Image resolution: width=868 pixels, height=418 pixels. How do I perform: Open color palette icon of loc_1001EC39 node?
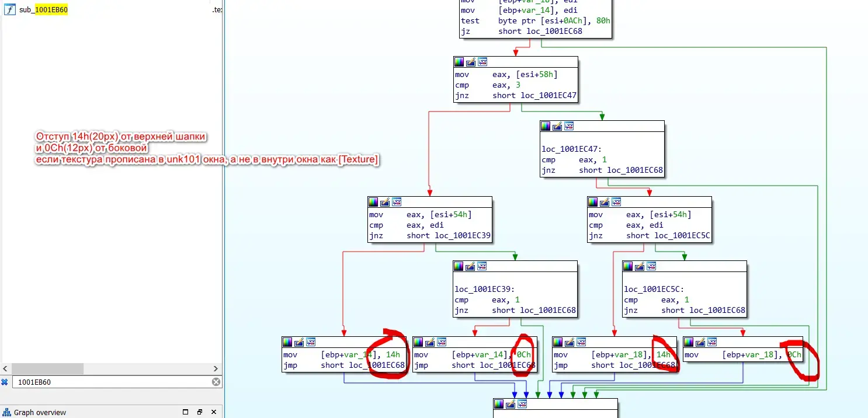coord(459,266)
